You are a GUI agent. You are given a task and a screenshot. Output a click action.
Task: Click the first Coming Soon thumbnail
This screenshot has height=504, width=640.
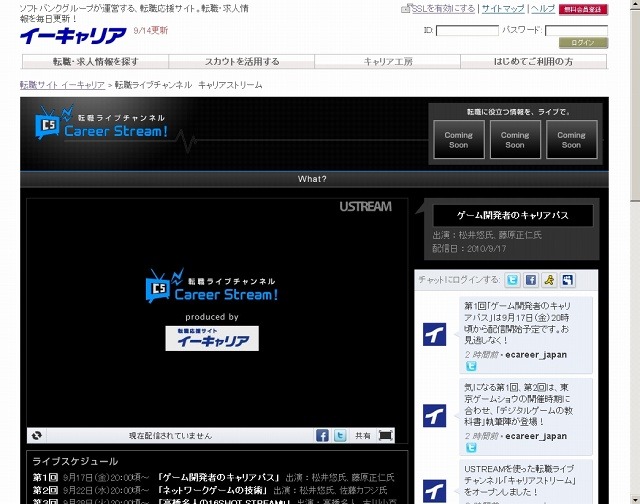click(459, 140)
